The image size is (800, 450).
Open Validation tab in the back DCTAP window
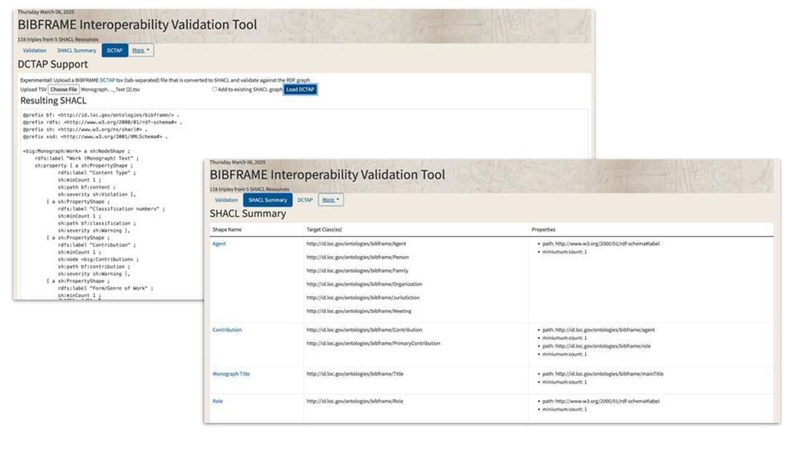pyautogui.click(x=34, y=51)
